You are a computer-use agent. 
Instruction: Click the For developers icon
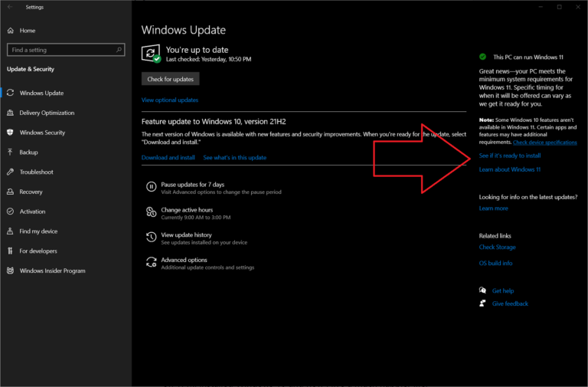(x=11, y=251)
